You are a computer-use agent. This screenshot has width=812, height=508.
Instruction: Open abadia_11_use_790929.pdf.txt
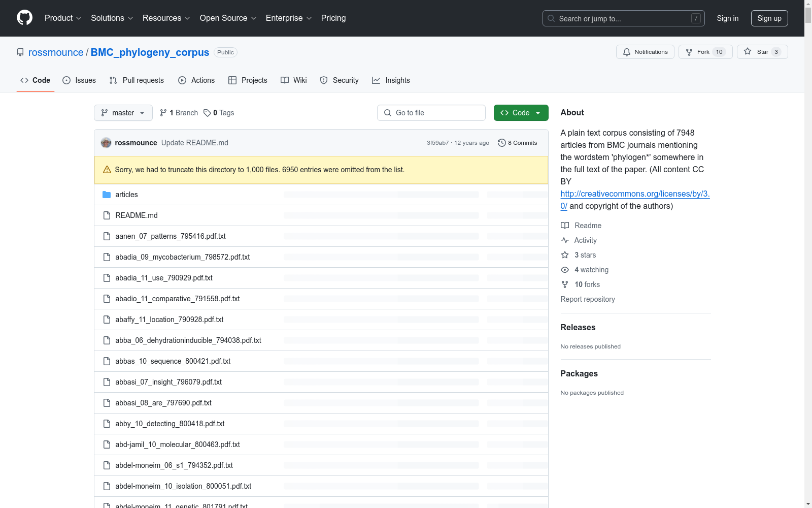[164, 278]
